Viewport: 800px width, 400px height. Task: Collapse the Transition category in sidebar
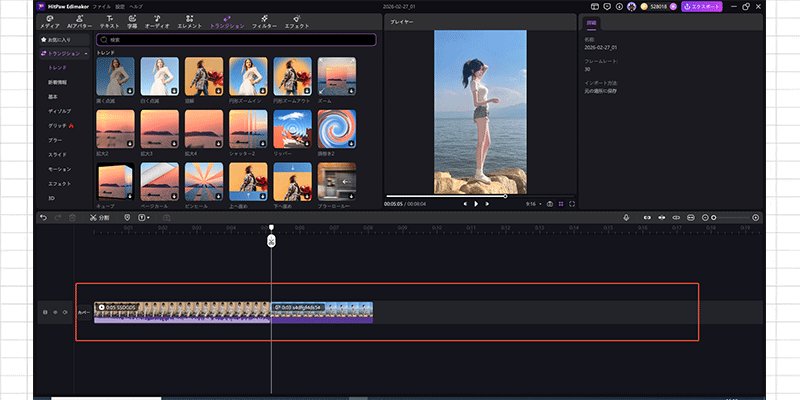(x=86, y=54)
